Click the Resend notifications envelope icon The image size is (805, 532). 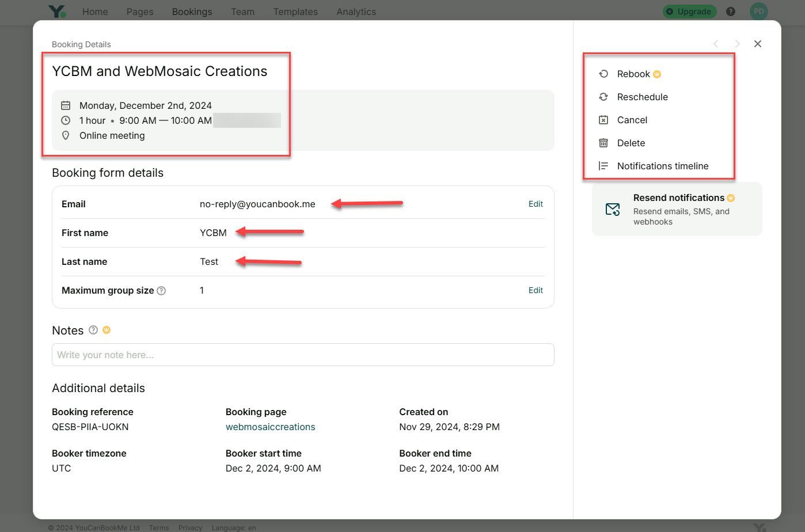click(x=613, y=209)
